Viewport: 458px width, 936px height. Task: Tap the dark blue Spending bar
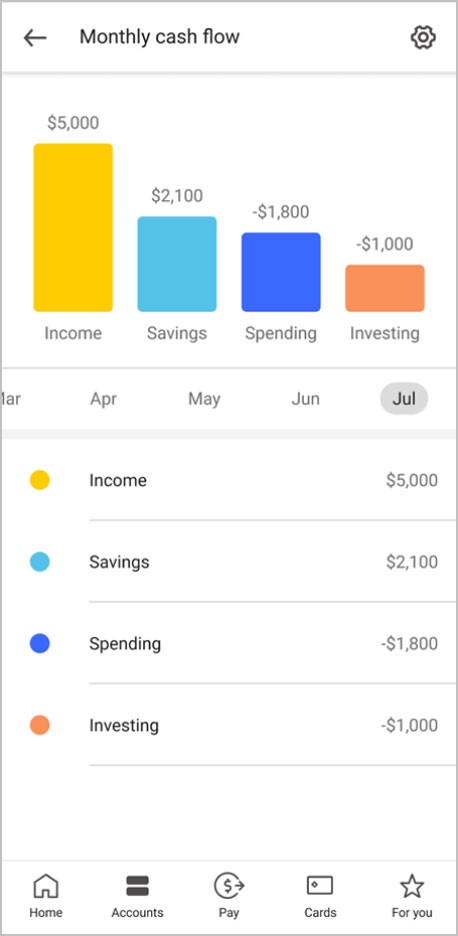(281, 272)
